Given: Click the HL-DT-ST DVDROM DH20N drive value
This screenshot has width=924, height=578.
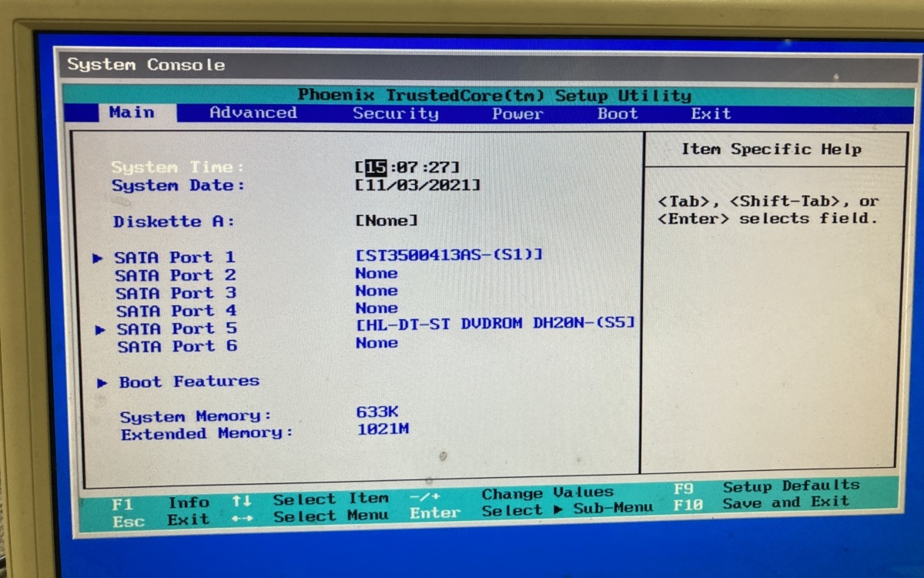Looking at the screenshot, I should point(496,324).
